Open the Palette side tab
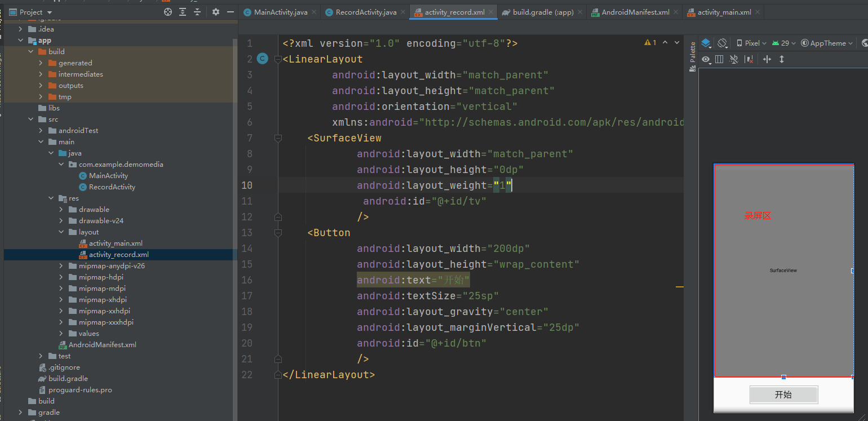Image resolution: width=868 pixels, height=421 pixels. (693, 57)
